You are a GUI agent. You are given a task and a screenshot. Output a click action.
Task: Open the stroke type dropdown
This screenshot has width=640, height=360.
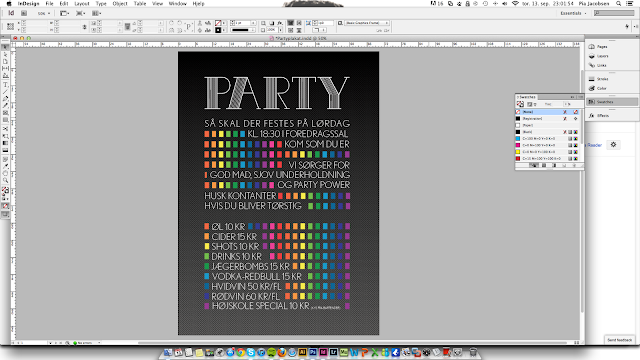[253, 30]
